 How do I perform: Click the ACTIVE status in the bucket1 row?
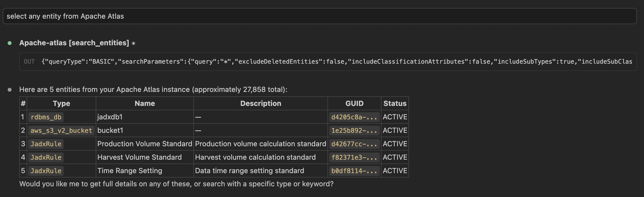395,130
